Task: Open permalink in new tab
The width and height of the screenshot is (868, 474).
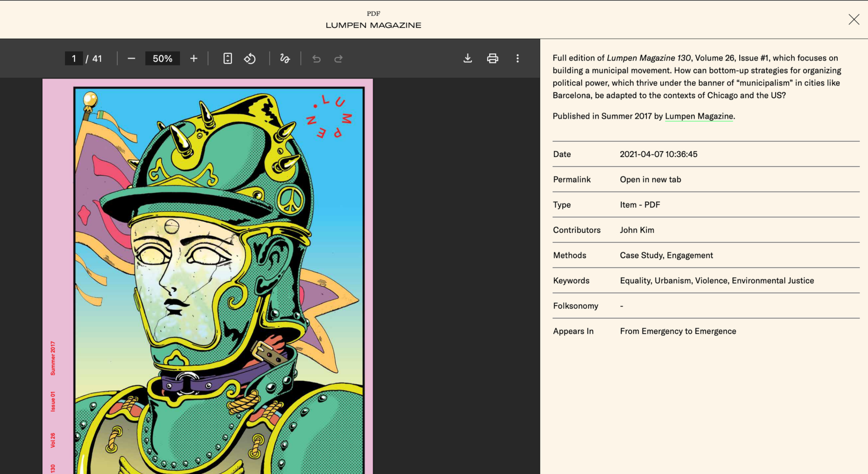Action: 650,179
